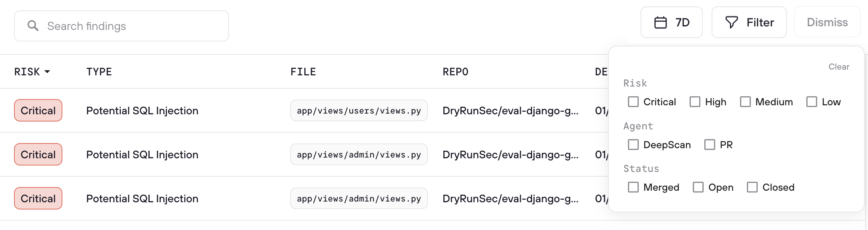
Task: Click the TYPE column header
Action: (99, 72)
